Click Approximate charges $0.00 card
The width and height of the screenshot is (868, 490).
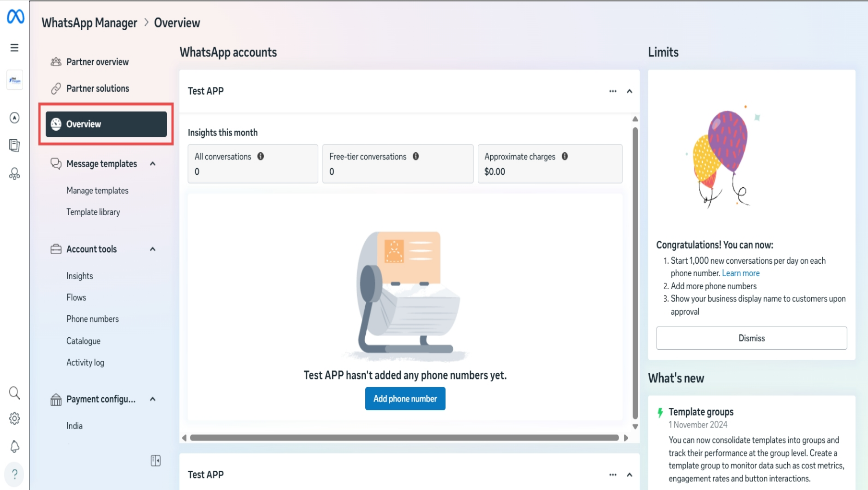coord(550,164)
